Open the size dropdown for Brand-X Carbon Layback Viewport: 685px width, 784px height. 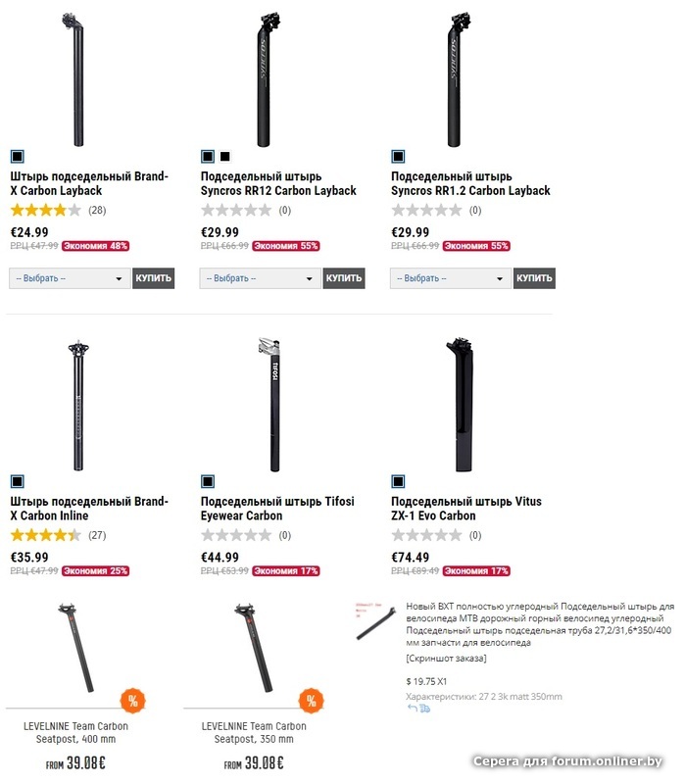(69, 278)
